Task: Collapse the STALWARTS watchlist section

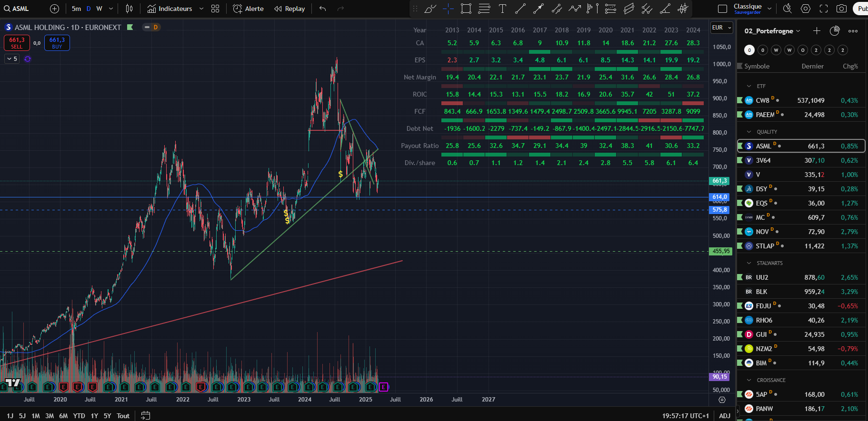Action: (749, 263)
